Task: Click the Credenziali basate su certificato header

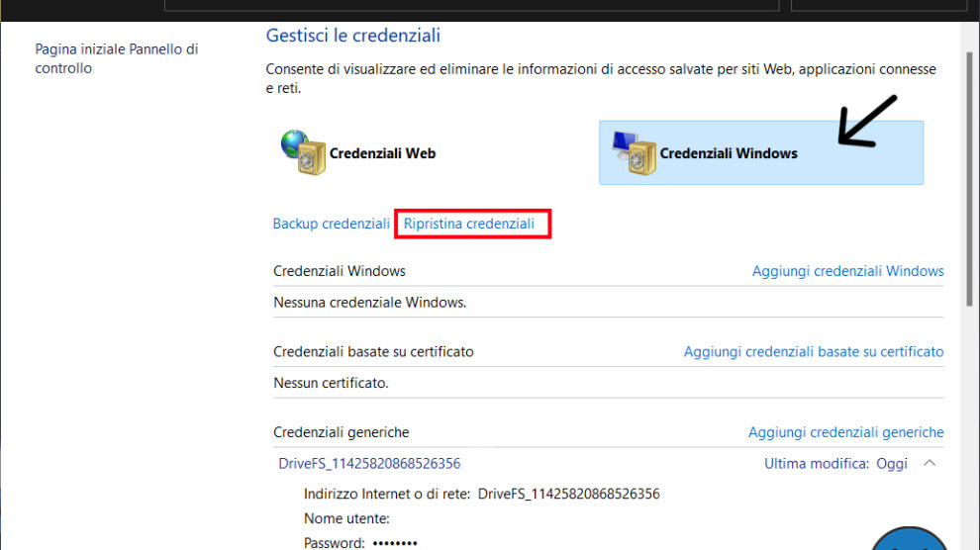Action: [373, 351]
